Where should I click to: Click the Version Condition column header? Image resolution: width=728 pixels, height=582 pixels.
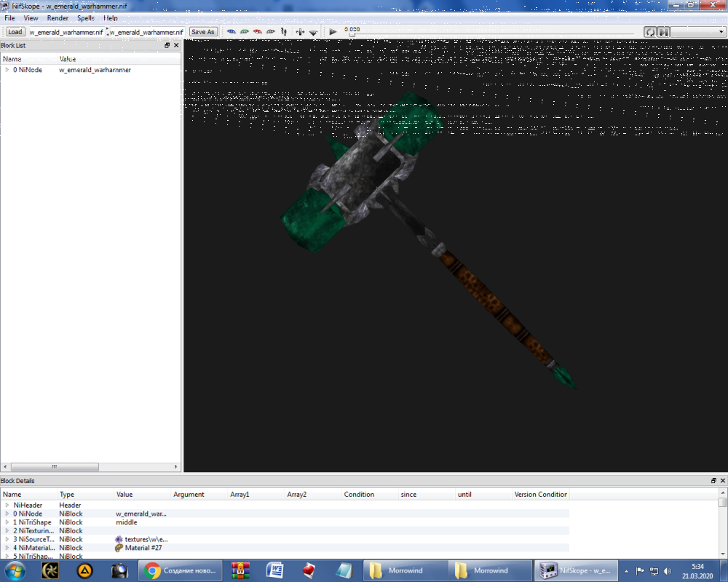pos(540,494)
